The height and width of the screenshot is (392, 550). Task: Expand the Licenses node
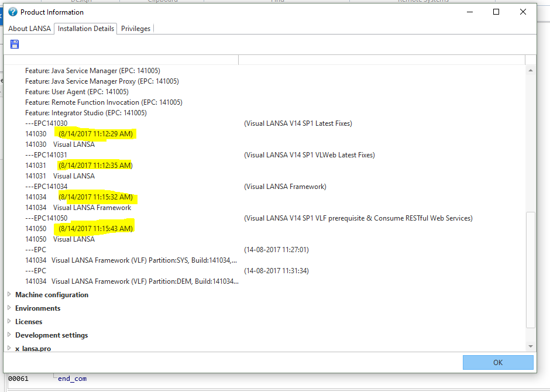point(9,321)
